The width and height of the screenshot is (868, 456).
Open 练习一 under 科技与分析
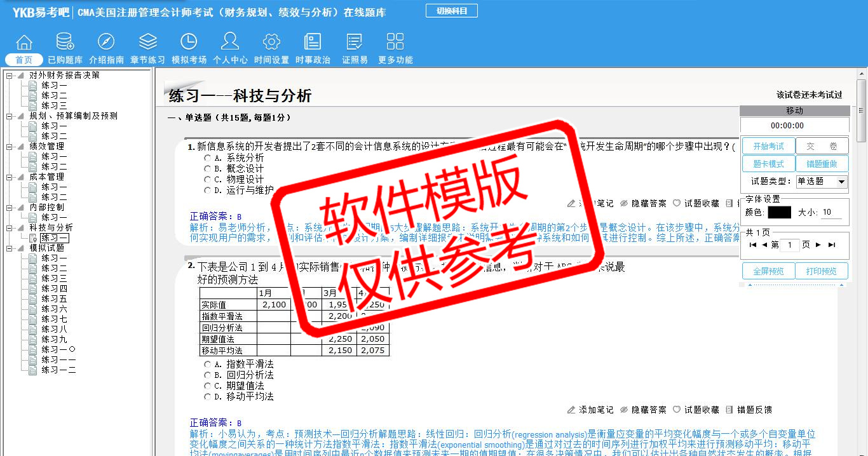point(55,238)
